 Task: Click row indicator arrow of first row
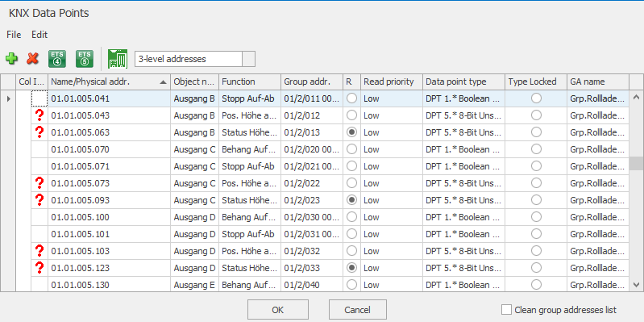[x=9, y=98]
